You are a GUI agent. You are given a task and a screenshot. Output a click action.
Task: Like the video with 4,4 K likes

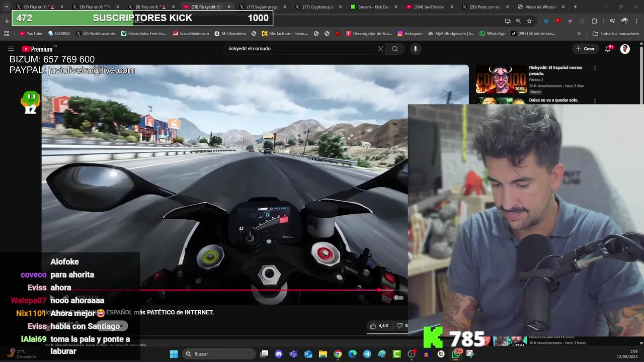point(379,326)
